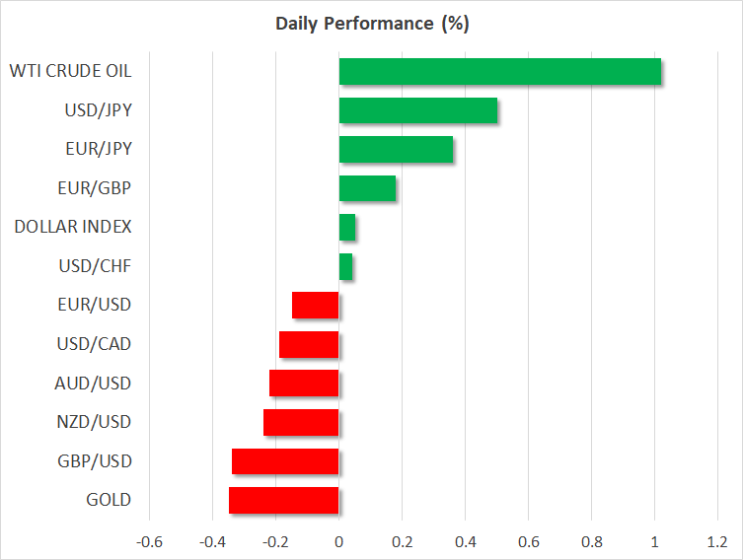Click the red GBP/USD bar
743x560 pixels.
coord(285,460)
